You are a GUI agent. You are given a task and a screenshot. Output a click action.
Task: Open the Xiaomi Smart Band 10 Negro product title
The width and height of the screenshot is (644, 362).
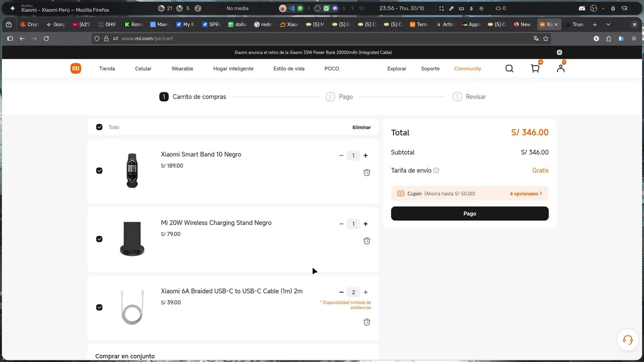click(x=201, y=154)
